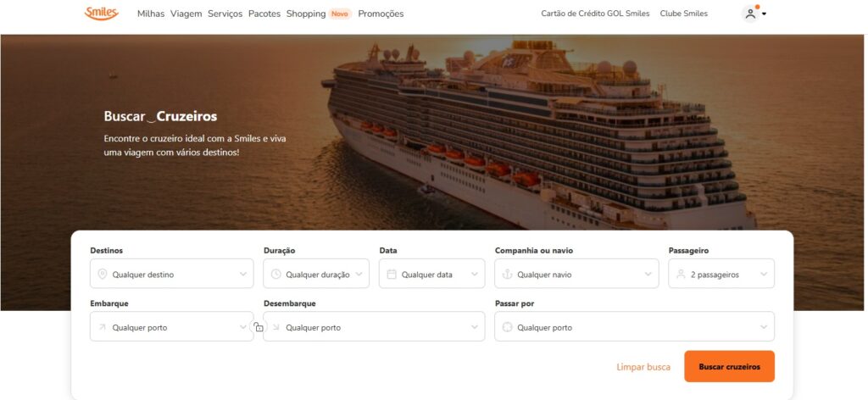Click the clock icon in Duração
Screen dimensions: 868x400
(275, 275)
